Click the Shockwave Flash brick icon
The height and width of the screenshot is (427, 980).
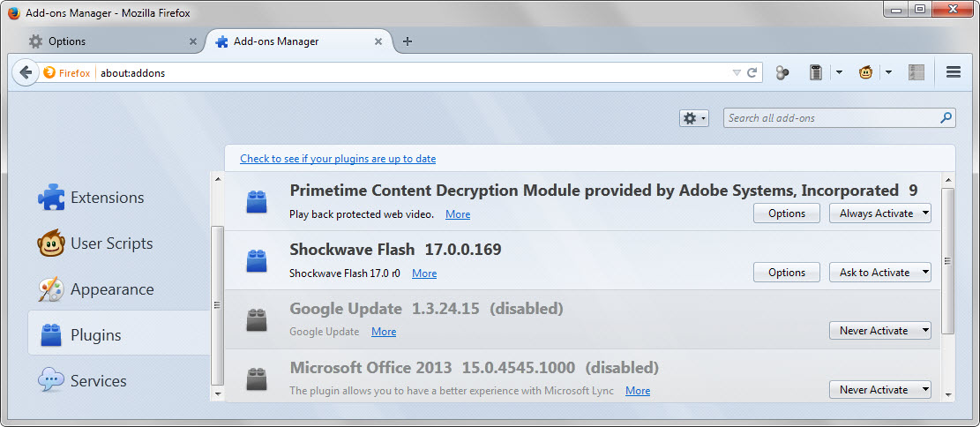point(257,260)
